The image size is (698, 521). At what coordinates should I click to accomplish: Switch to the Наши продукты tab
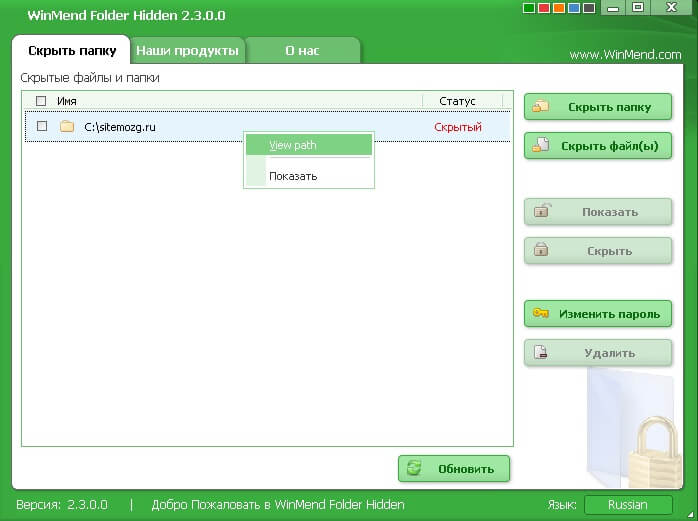pyautogui.click(x=187, y=50)
